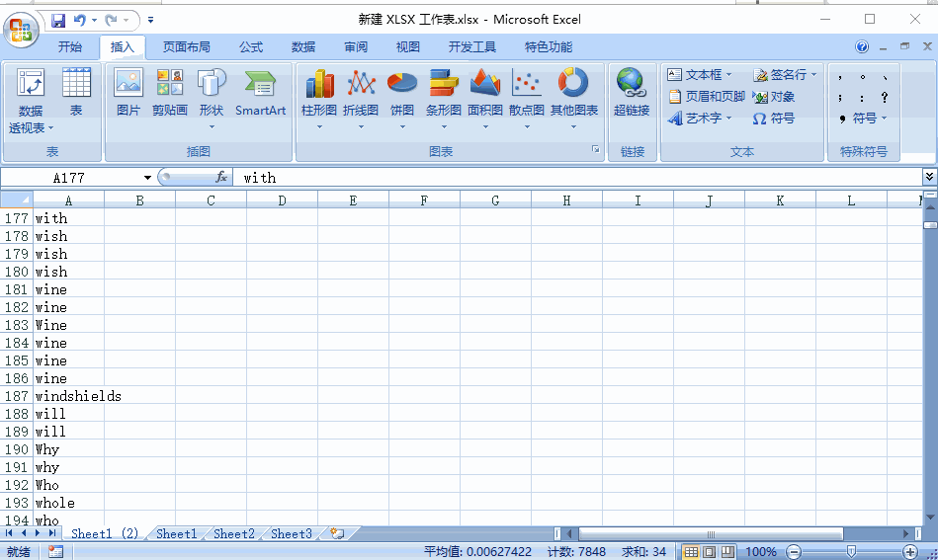Click macro record icon in status bar
The height and width of the screenshot is (560, 938).
coord(55,552)
